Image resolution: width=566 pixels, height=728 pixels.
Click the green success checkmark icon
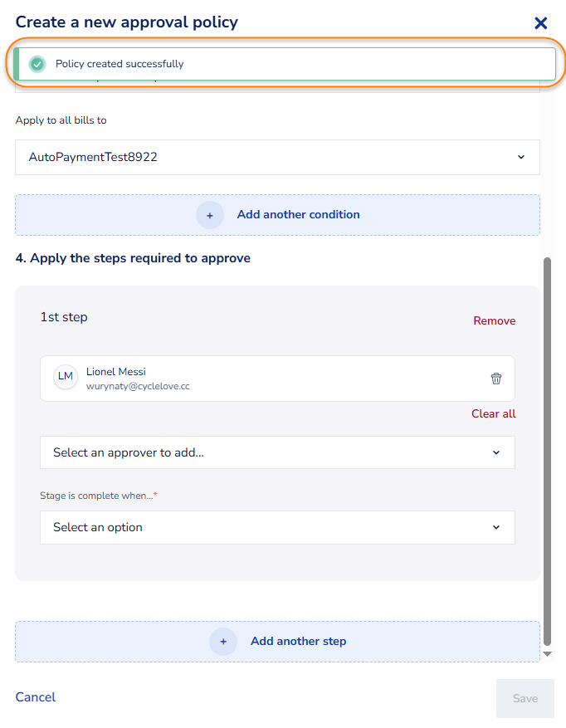tap(37, 64)
